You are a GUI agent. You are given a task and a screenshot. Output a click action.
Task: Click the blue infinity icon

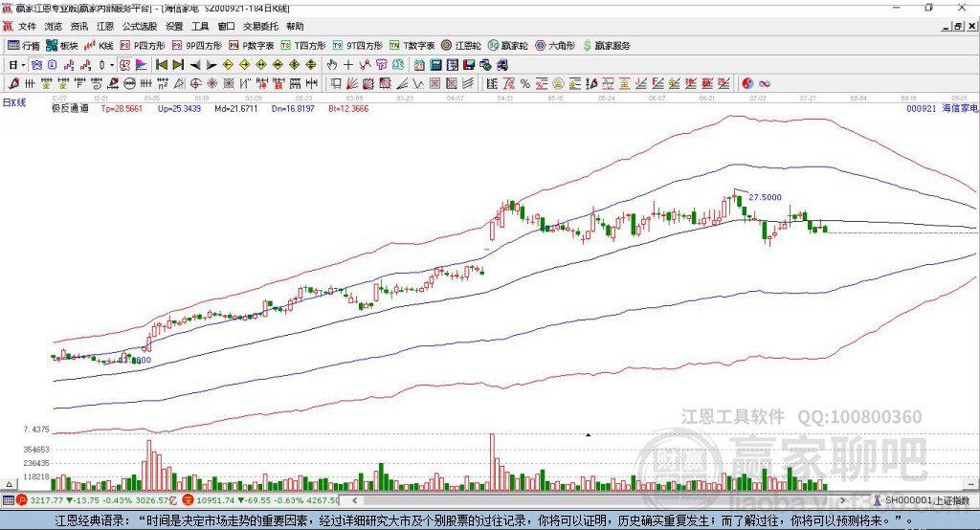coord(765,83)
